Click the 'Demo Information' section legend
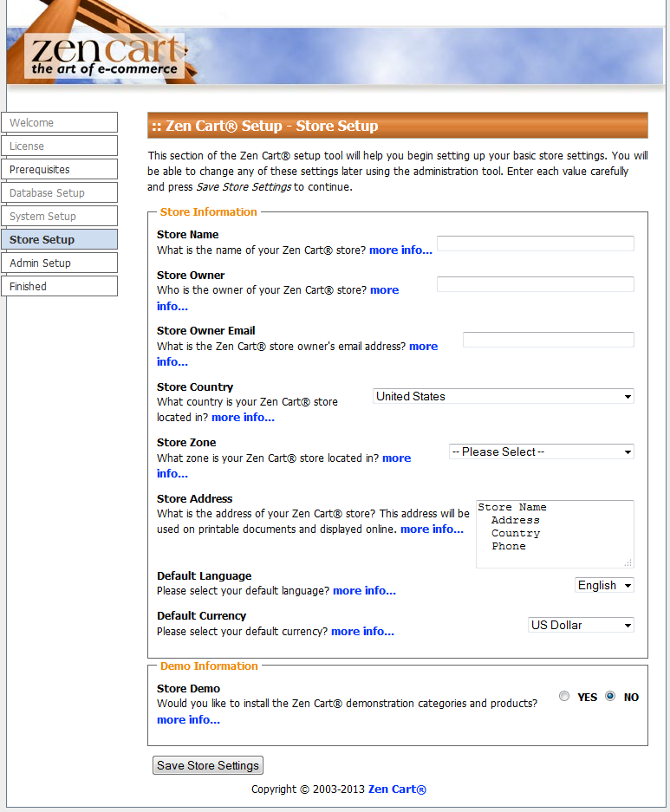The height and width of the screenshot is (812, 670). [209, 666]
